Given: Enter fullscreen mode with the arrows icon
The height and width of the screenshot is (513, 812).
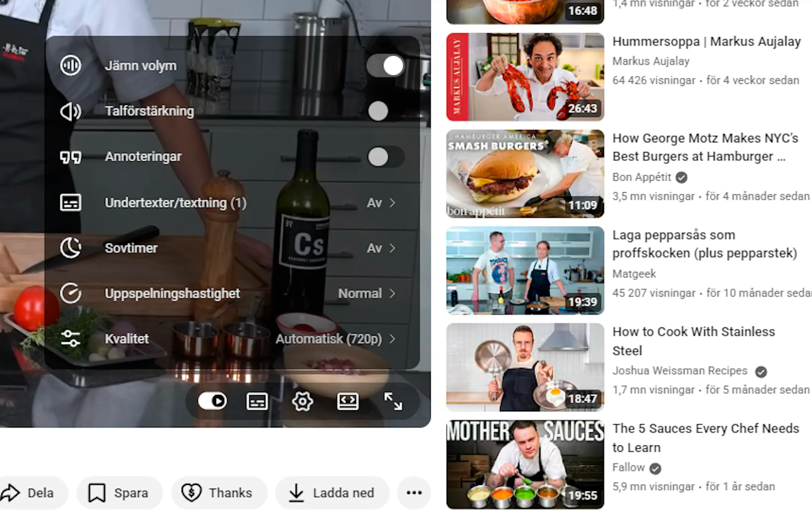Looking at the screenshot, I should [393, 402].
